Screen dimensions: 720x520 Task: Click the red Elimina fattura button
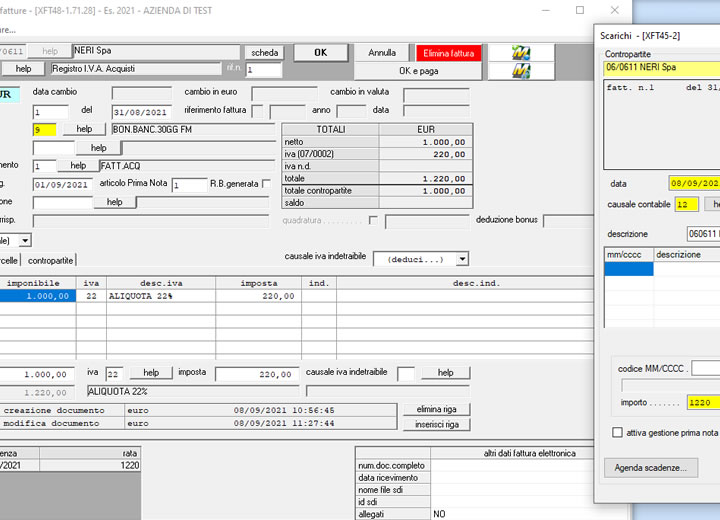tap(450, 53)
